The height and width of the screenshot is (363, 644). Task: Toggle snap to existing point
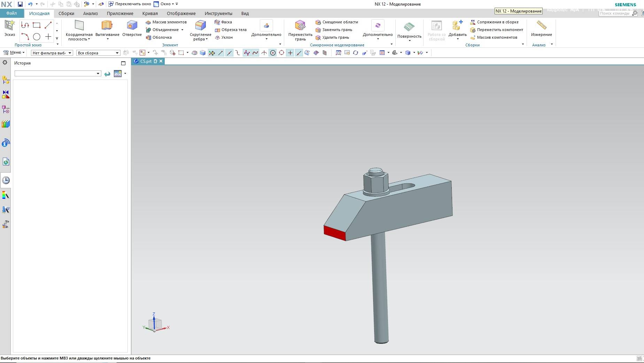click(290, 53)
